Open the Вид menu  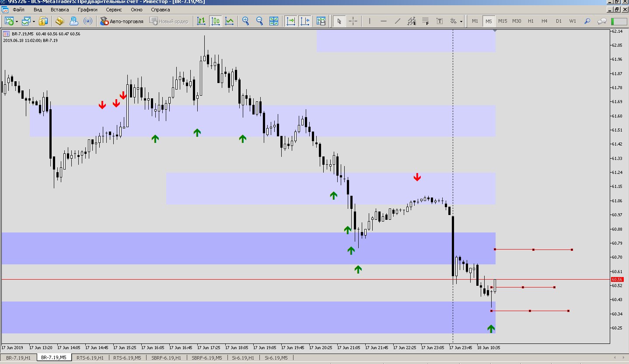[x=38, y=9]
